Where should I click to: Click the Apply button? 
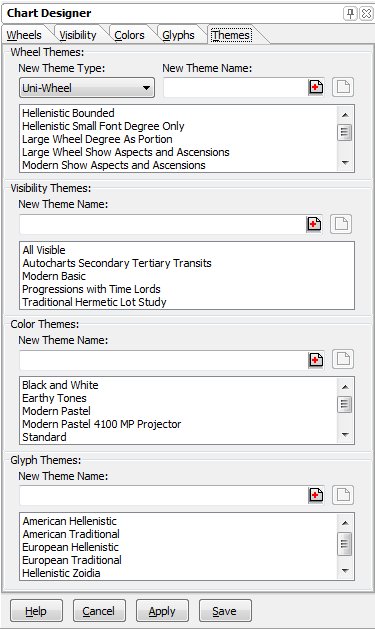pos(162,611)
